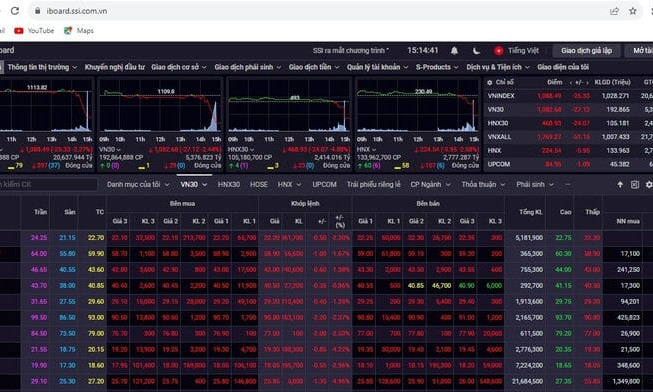Sort by the Sàn column header
The image size is (653, 392).
point(70,212)
